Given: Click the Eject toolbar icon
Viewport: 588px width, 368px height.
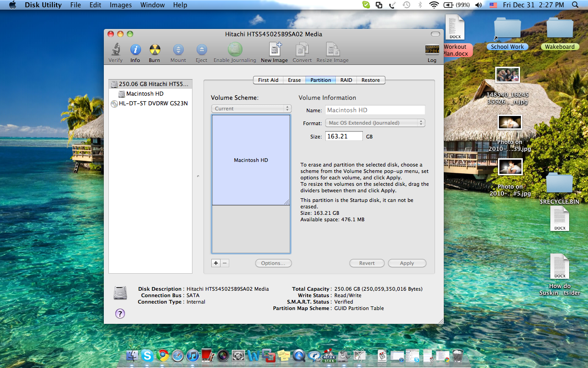Looking at the screenshot, I should [201, 50].
